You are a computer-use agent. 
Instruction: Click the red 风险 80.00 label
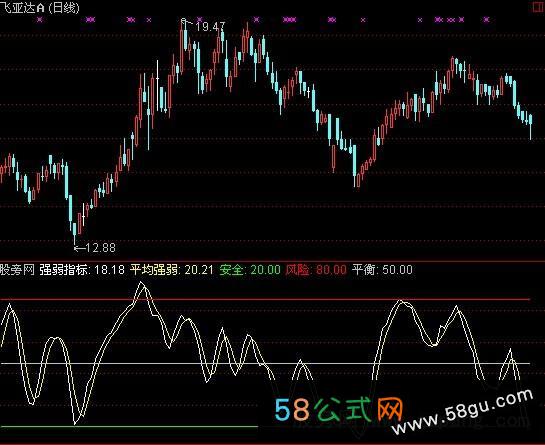click(x=316, y=270)
